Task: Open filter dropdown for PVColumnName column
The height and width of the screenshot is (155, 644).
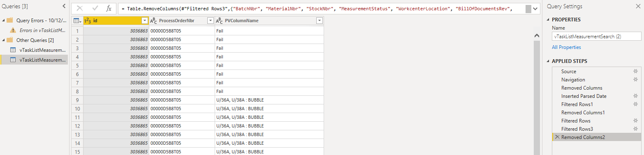Action: 319,21
